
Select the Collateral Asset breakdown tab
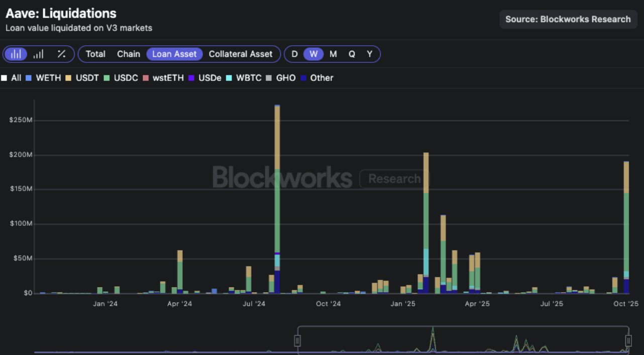[241, 54]
